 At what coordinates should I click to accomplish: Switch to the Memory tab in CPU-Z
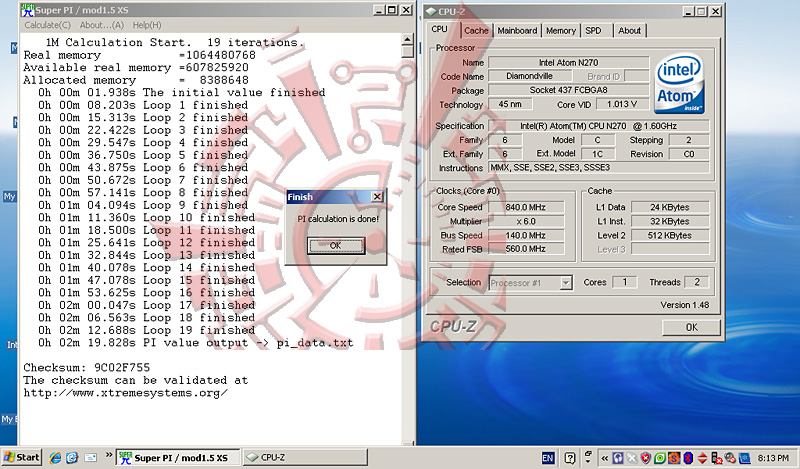pos(561,31)
